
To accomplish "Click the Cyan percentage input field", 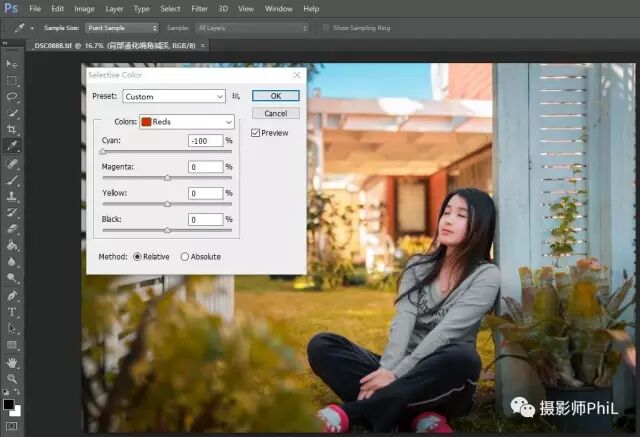I will (x=206, y=141).
